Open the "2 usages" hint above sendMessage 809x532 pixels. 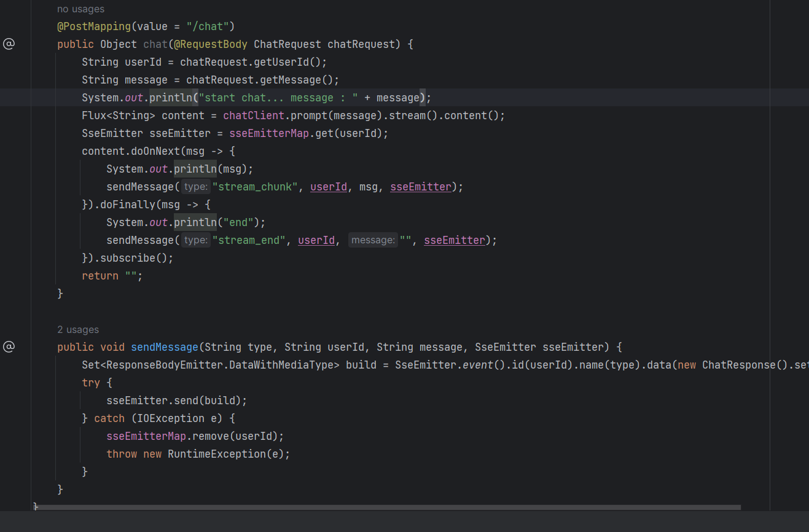pos(78,330)
